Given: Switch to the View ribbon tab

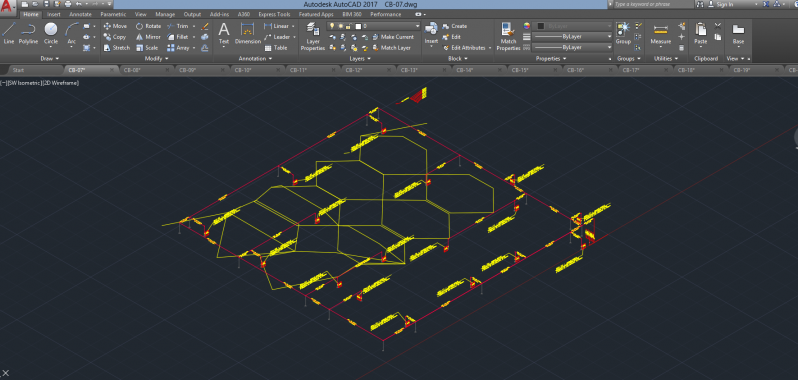Looking at the screenshot, I should click(141, 14).
